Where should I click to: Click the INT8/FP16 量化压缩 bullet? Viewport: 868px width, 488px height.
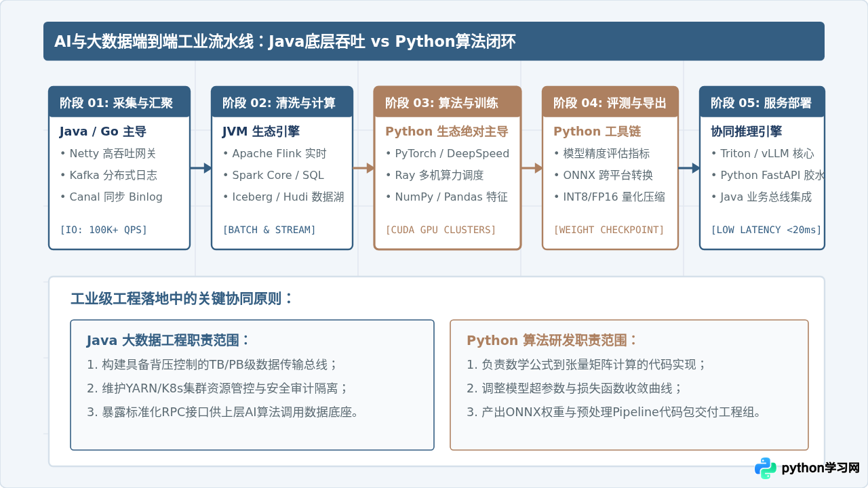pyautogui.click(x=609, y=197)
